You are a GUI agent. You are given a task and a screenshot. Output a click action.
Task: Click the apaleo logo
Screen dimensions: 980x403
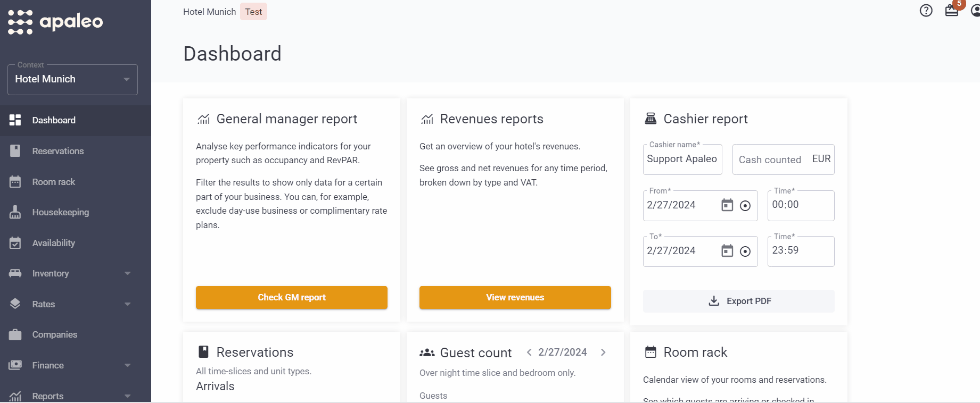[55, 22]
